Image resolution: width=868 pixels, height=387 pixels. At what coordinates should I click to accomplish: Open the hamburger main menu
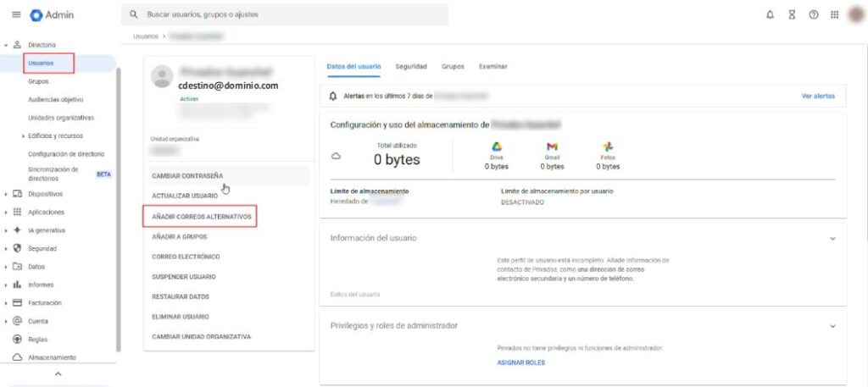(17, 15)
